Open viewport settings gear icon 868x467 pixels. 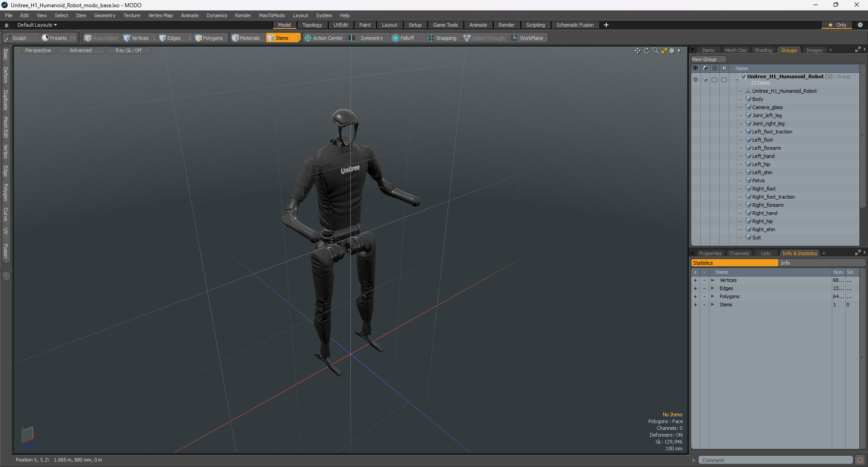(x=672, y=51)
